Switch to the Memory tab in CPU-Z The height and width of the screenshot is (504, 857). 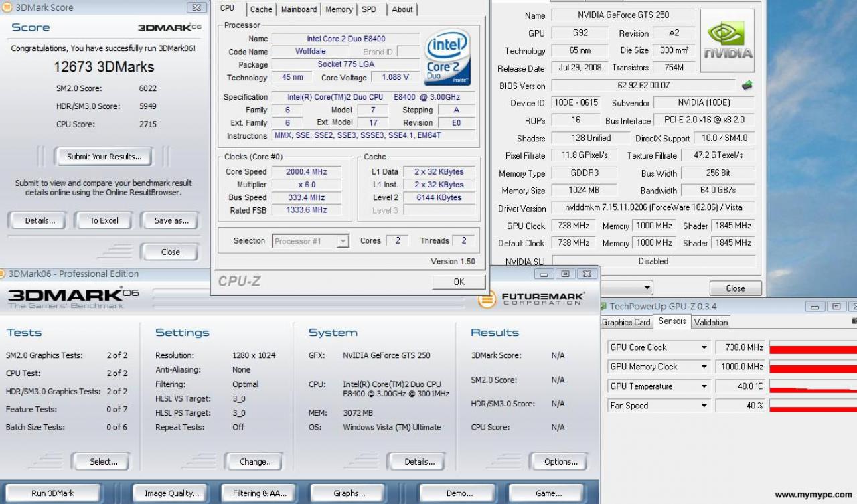pos(339,9)
